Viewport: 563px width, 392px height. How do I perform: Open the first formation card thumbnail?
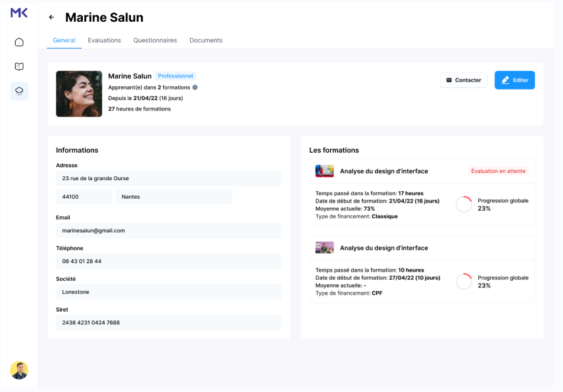pos(325,171)
